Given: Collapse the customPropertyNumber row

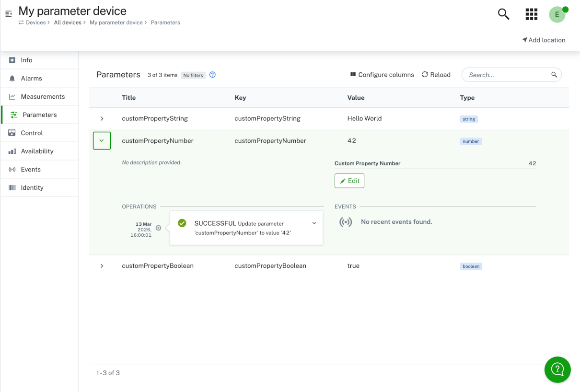Looking at the screenshot, I should [102, 141].
